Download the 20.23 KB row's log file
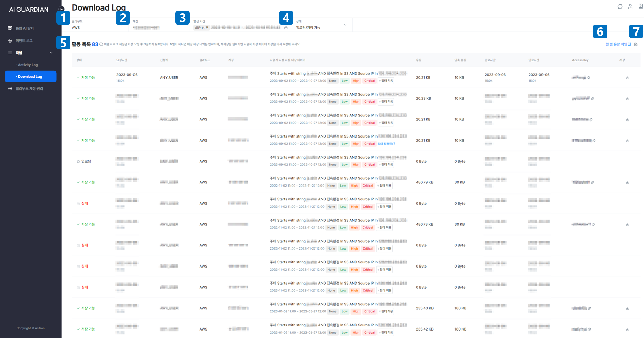 pos(628,99)
